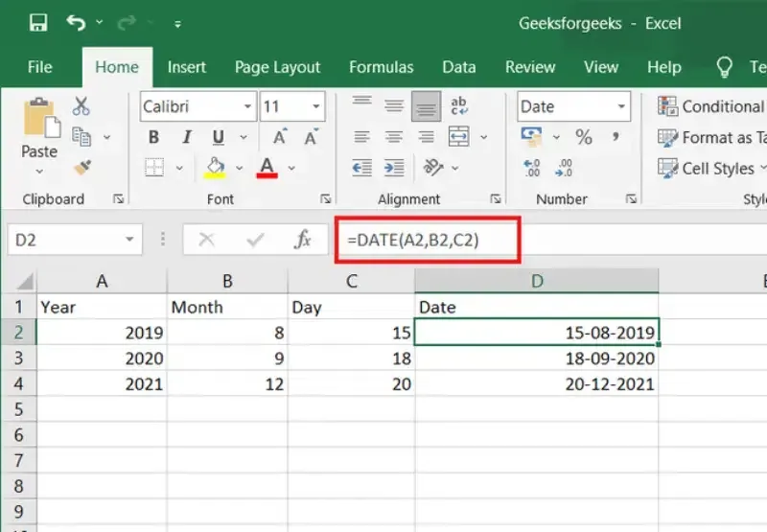The height and width of the screenshot is (532, 767).
Task: Open Fill Color palette arrow
Action: [x=239, y=168]
